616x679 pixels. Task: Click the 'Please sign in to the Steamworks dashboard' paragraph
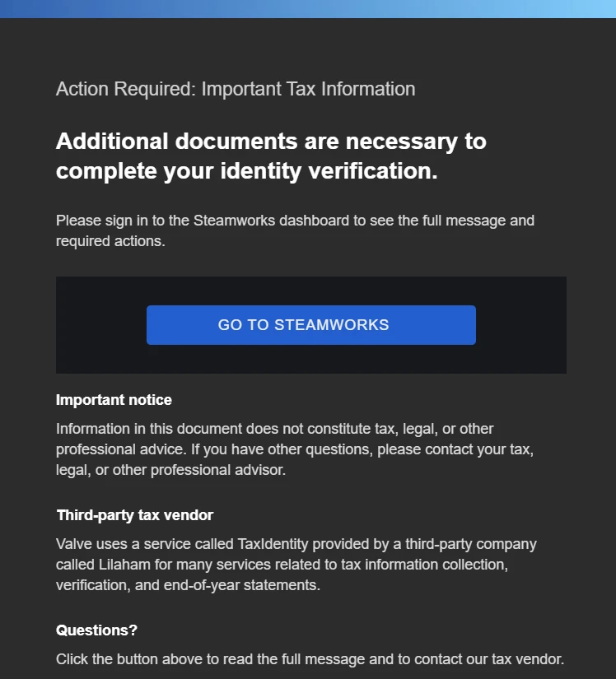coord(295,230)
